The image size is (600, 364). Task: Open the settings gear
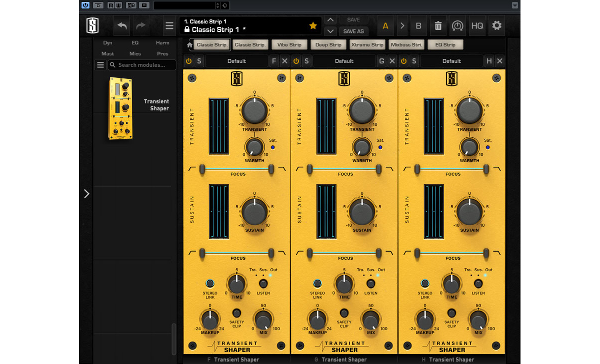pos(496,25)
